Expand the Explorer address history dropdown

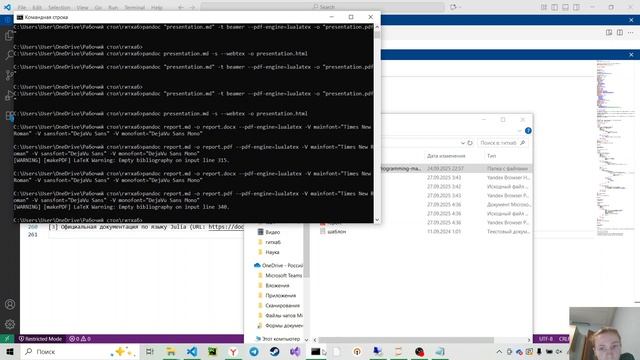click(x=463, y=143)
